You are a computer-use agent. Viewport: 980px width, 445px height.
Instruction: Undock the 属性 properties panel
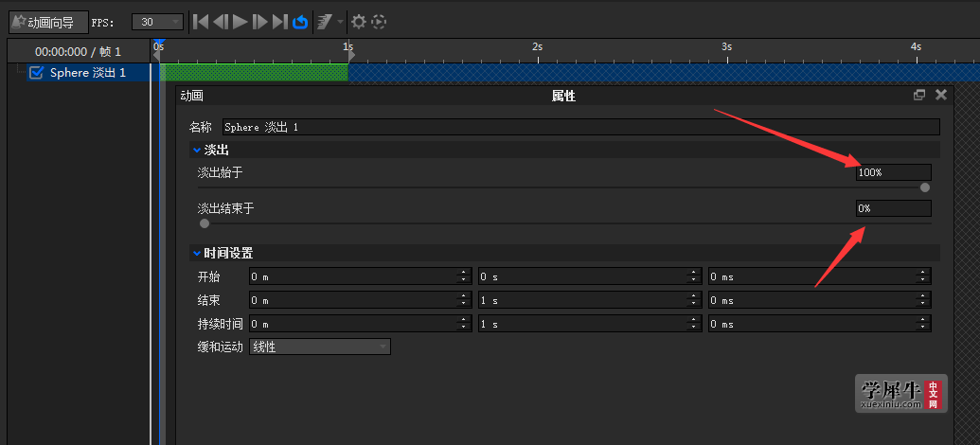point(918,95)
